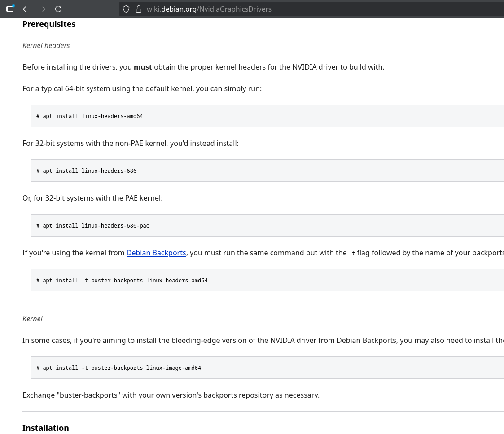
Task: Click the inline -t flag code snippet
Action: [x=353, y=253]
